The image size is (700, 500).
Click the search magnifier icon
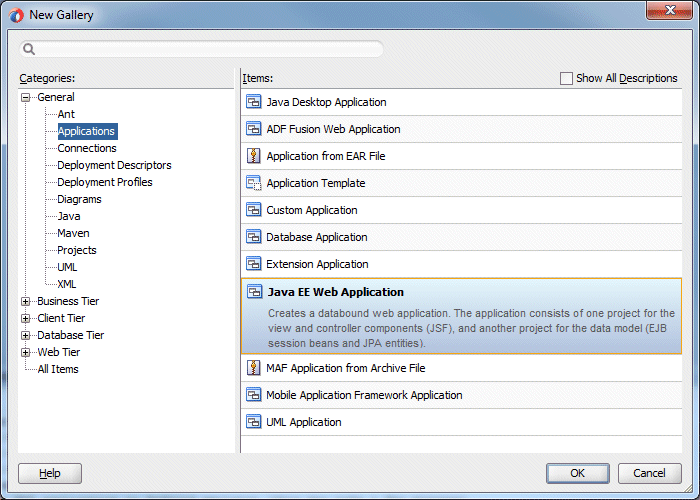point(29,49)
